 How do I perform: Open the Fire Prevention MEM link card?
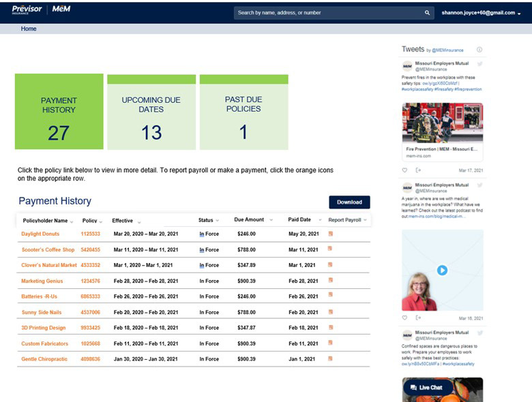[443, 152]
